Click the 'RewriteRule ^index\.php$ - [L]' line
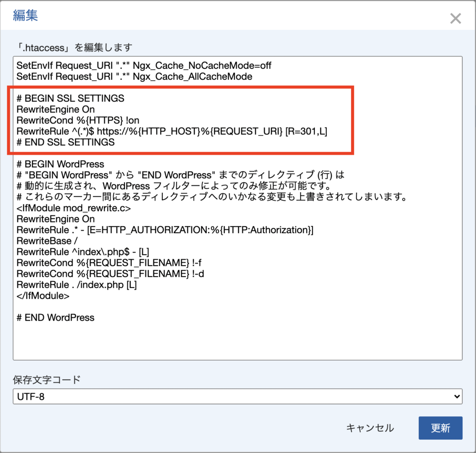 pyautogui.click(x=83, y=251)
